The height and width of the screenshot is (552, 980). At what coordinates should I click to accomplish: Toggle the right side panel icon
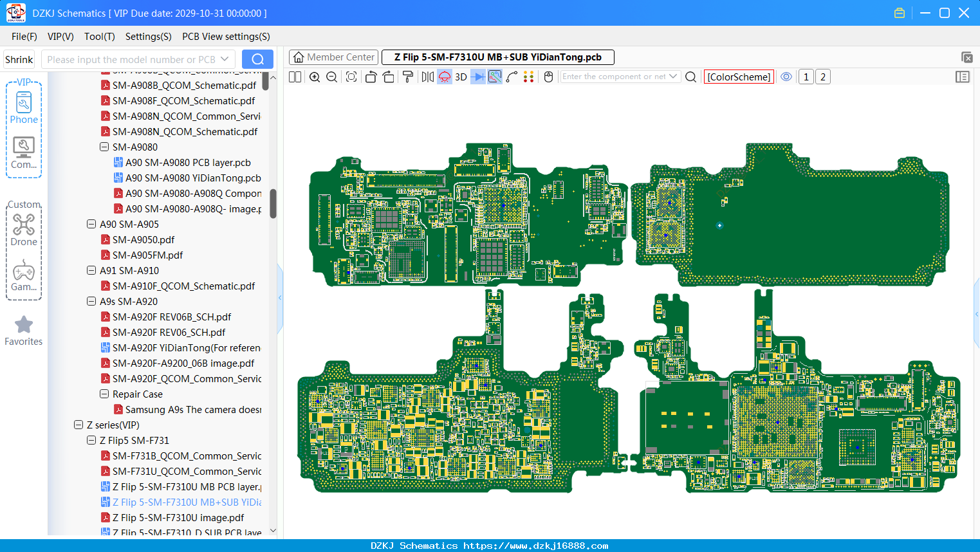963,77
